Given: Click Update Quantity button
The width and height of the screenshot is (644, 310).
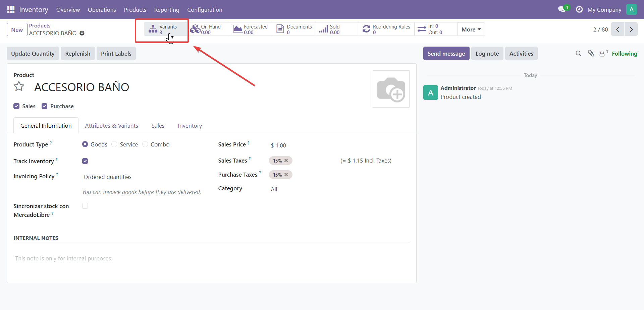Looking at the screenshot, I should click(33, 54).
